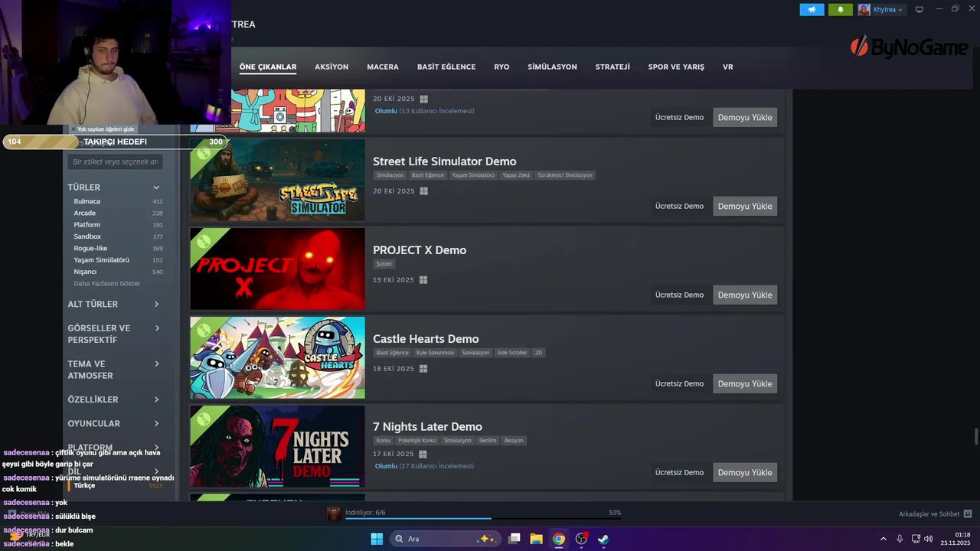Click the tag search field 'Bir etiket veya seçenek'
Viewport: 980px width, 551px height.
pyautogui.click(x=115, y=161)
